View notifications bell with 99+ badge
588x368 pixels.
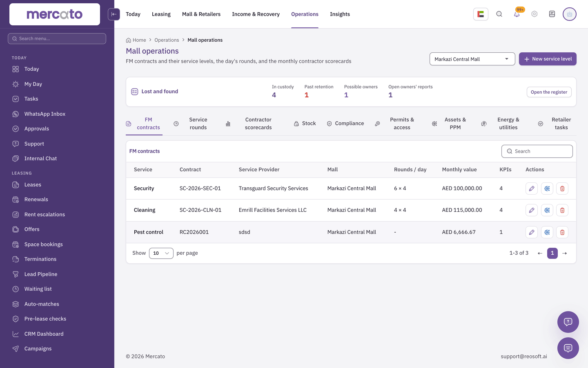[x=517, y=14]
